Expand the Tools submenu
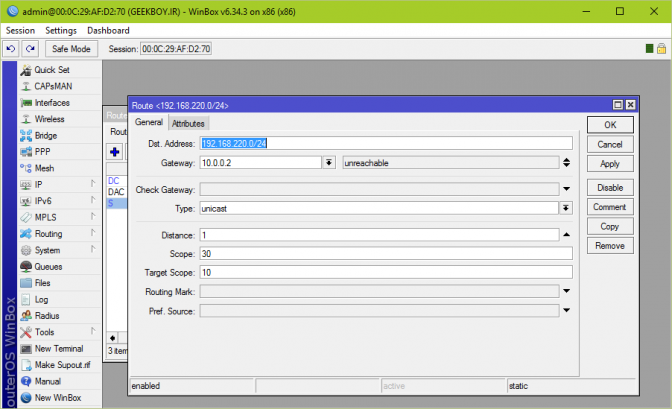The width and height of the screenshot is (672, 409). [x=93, y=331]
